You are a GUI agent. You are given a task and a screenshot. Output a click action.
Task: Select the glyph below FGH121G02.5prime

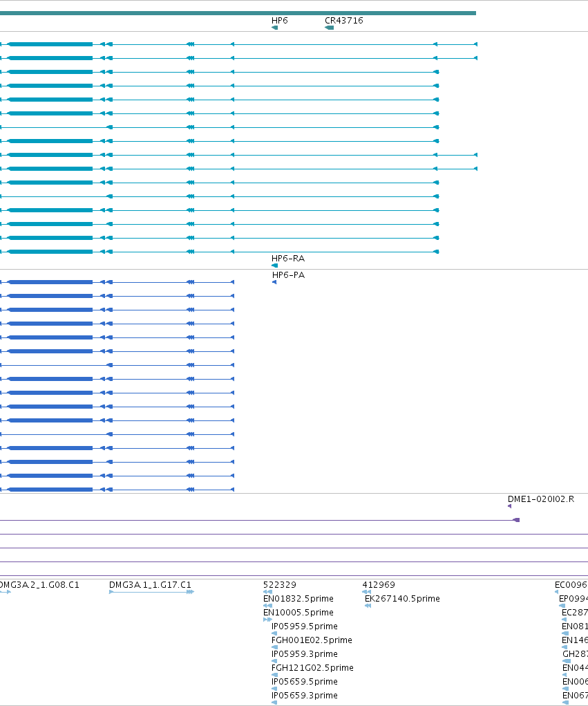274,675
